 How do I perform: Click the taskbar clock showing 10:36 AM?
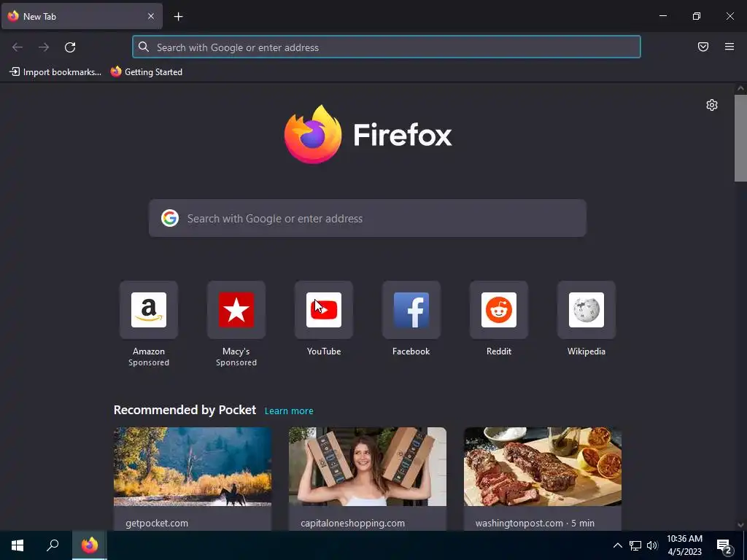pos(684,545)
